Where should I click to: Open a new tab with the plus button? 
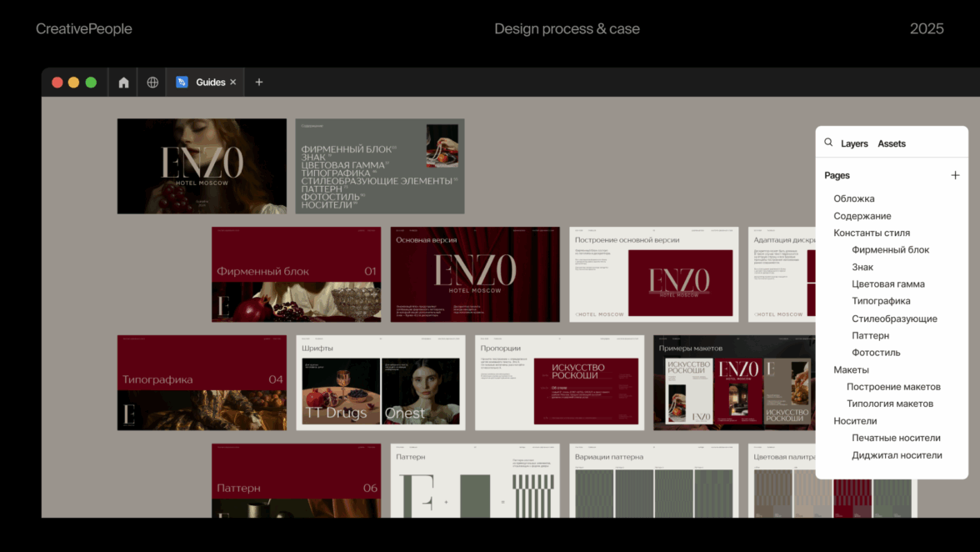258,83
